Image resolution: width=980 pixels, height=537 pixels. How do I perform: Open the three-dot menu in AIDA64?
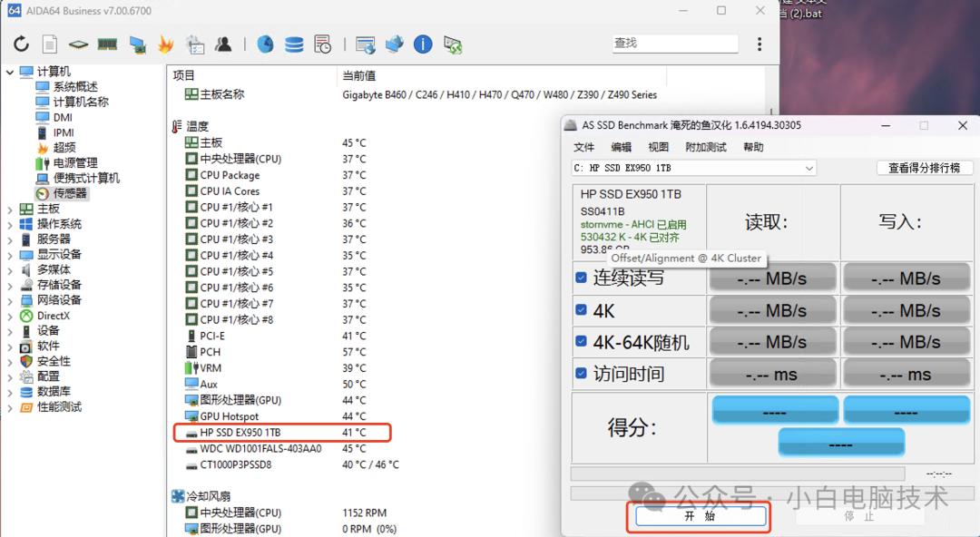click(759, 44)
